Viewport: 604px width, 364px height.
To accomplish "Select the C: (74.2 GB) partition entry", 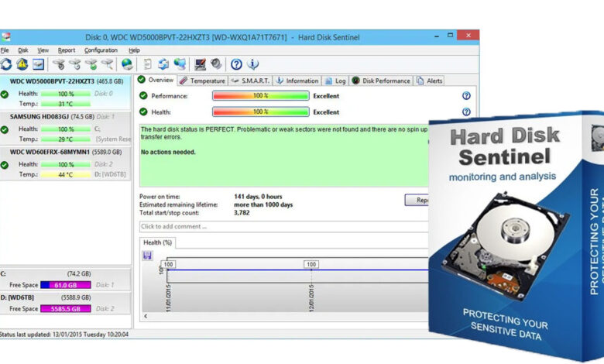I will 66,280.
